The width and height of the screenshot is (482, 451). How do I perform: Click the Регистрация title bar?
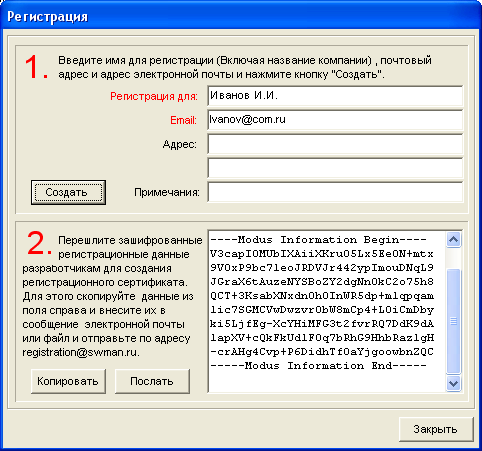tap(241, 16)
